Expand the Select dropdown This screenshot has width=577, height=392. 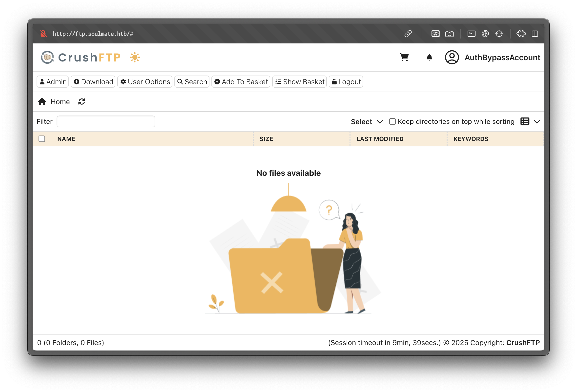(367, 121)
